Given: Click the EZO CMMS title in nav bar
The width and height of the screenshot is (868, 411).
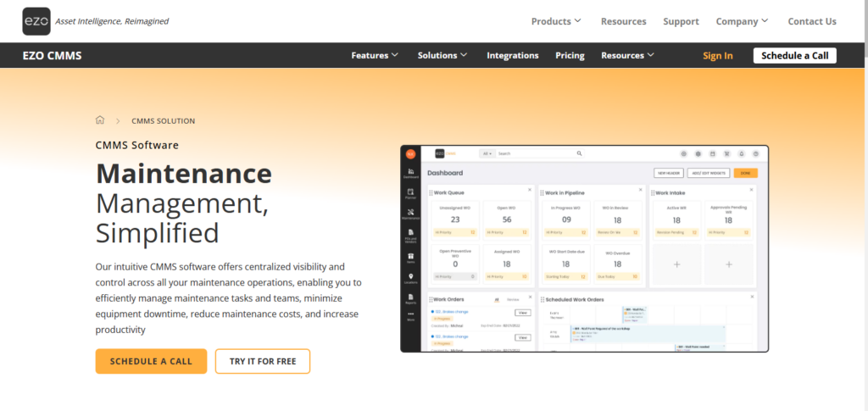Looking at the screenshot, I should click(52, 55).
